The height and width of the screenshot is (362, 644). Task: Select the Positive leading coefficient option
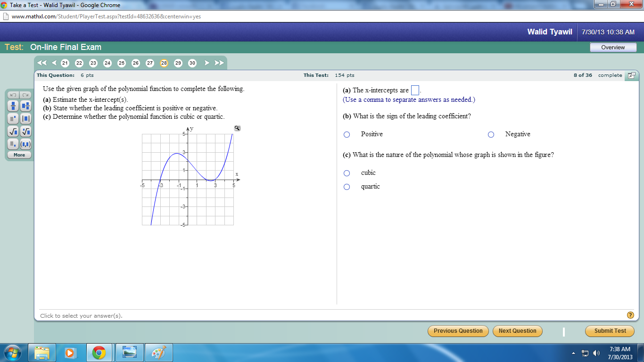click(x=347, y=134)
